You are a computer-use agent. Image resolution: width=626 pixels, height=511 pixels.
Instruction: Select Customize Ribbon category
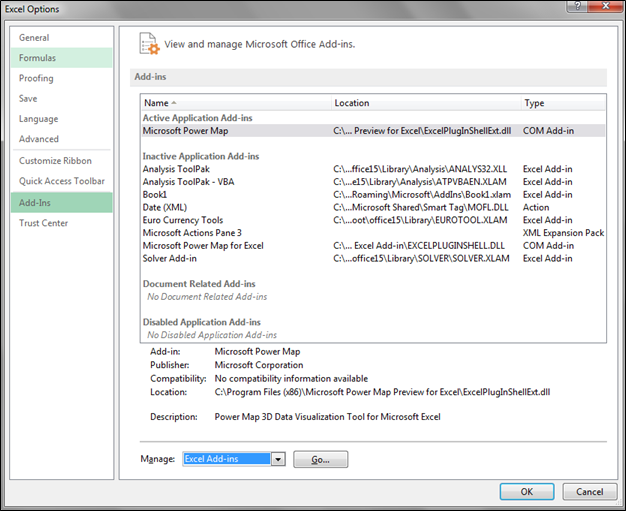click(x=61, y=160)
